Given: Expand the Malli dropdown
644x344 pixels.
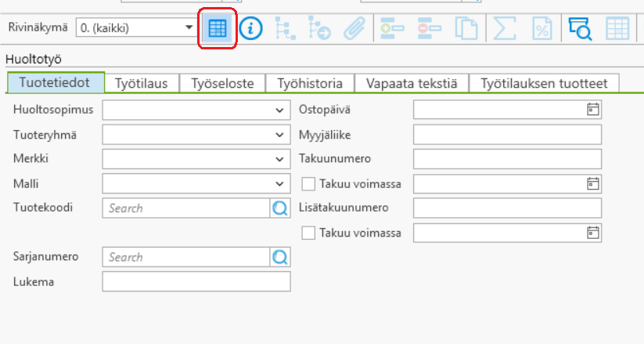Looking at the screenshot, I should click(279, 183).
